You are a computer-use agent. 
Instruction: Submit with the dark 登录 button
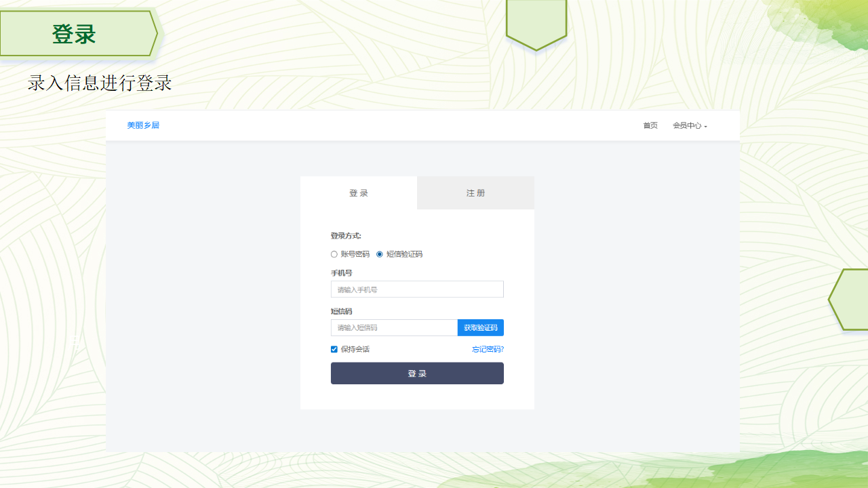pyautogui.click(x=417, y=373)
